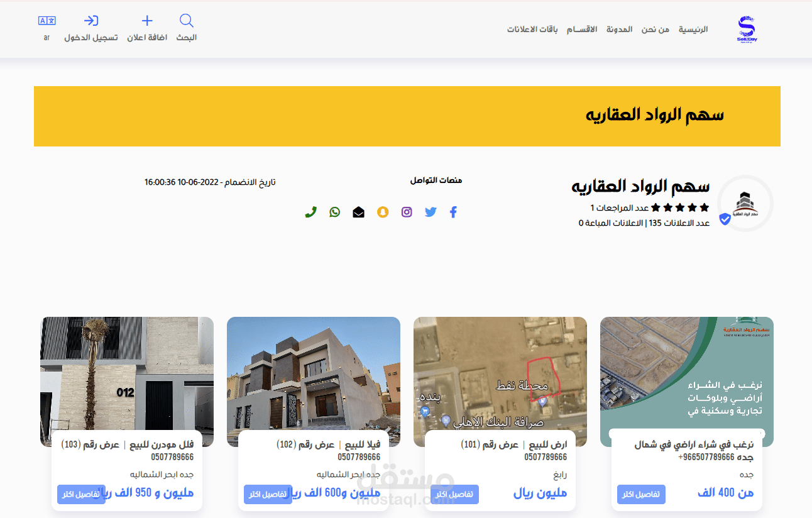812x518 pixels.
Task: Click the seller profile avatar image
Action: 745,203
